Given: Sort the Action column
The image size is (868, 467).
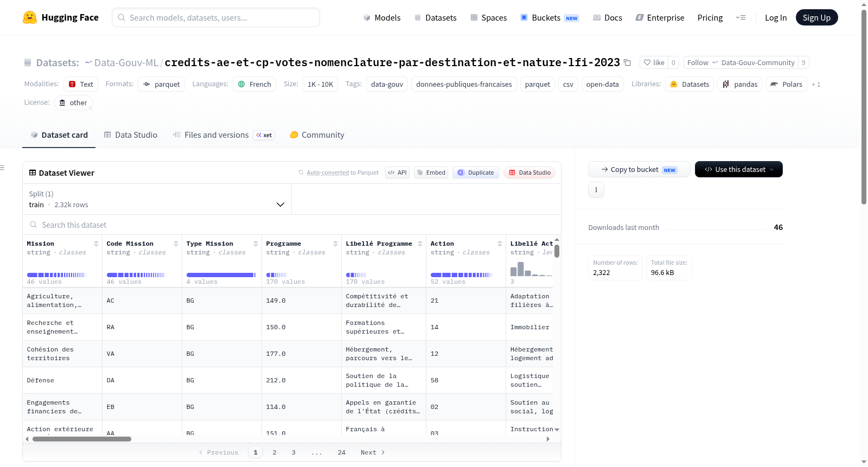Looking at the screenshot, I should (x=500, y=244).
